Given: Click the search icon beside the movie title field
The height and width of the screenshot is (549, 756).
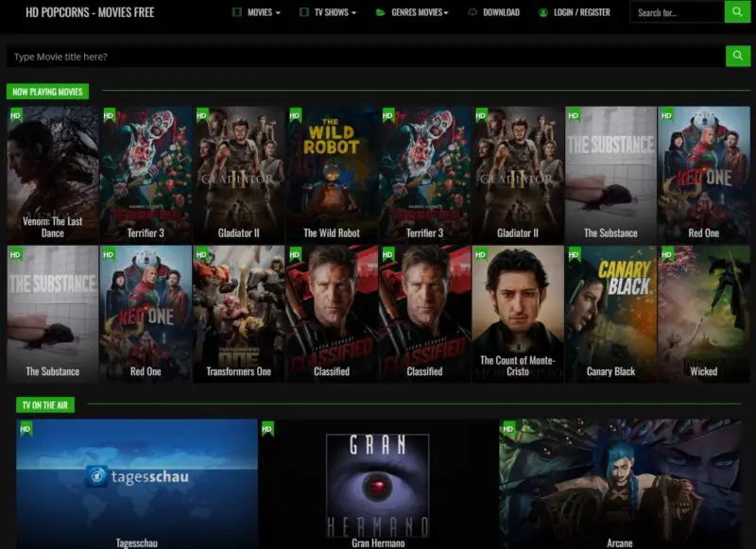Looking at the screenshot, I should coord(737,56).
